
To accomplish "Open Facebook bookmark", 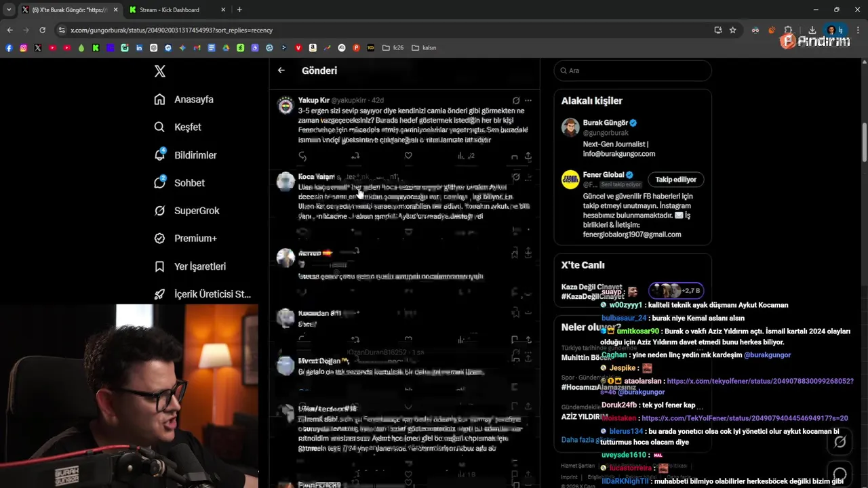I will [x=9, y=48].
